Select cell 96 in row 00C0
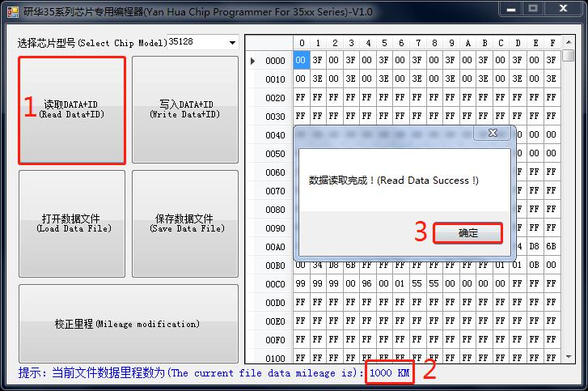 (367, 283)
